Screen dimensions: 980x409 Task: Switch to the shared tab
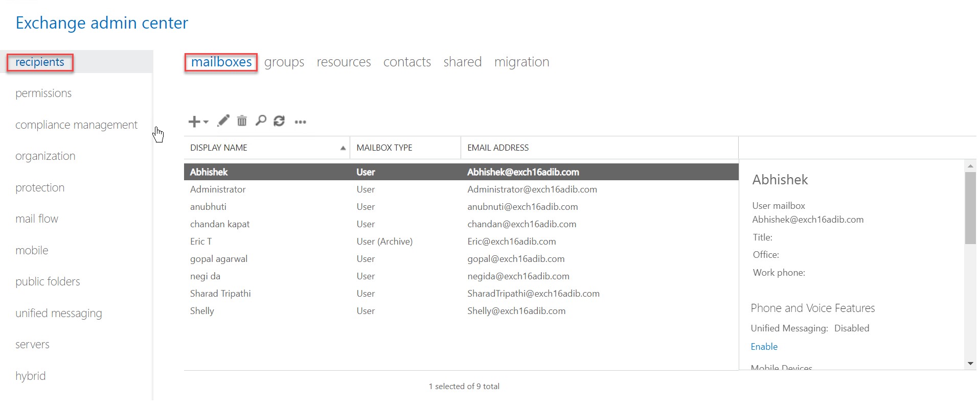click(463, 62)
